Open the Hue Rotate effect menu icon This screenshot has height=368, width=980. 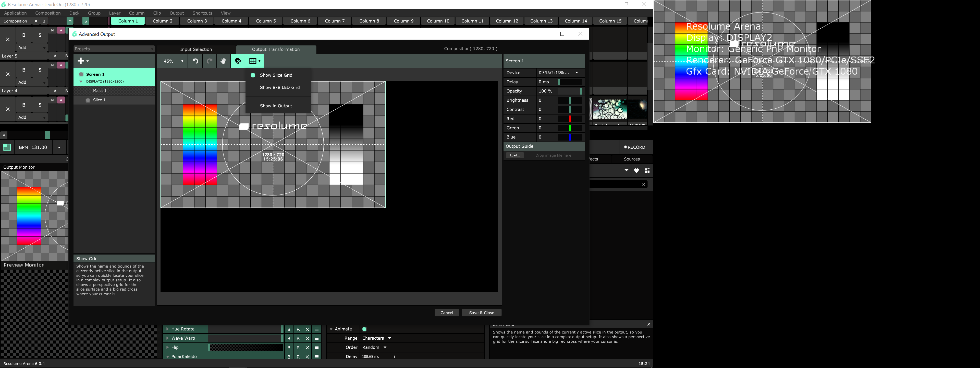(x=316, y=329)
